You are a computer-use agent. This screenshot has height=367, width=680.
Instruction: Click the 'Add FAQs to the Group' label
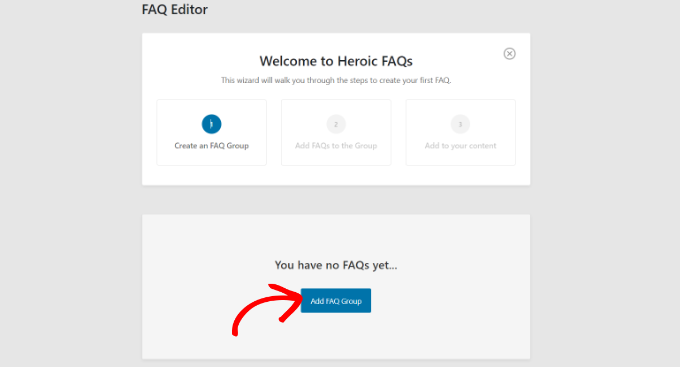(x=336, y=146)
